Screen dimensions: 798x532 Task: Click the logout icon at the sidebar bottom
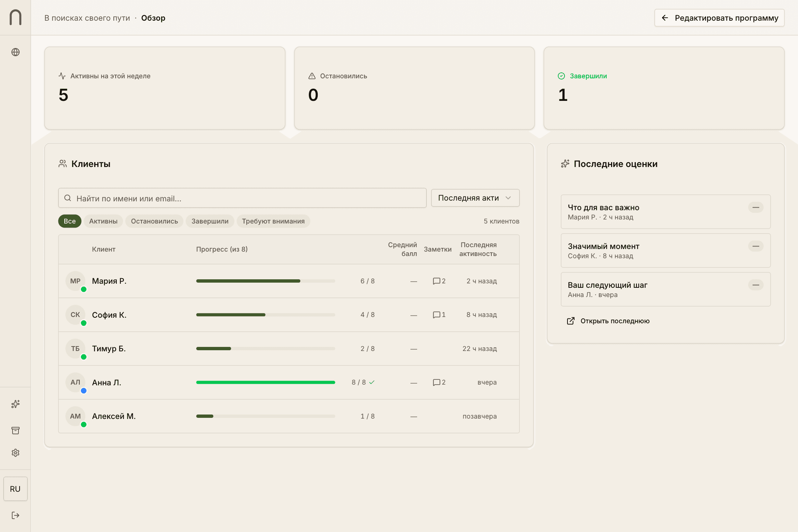16,515
